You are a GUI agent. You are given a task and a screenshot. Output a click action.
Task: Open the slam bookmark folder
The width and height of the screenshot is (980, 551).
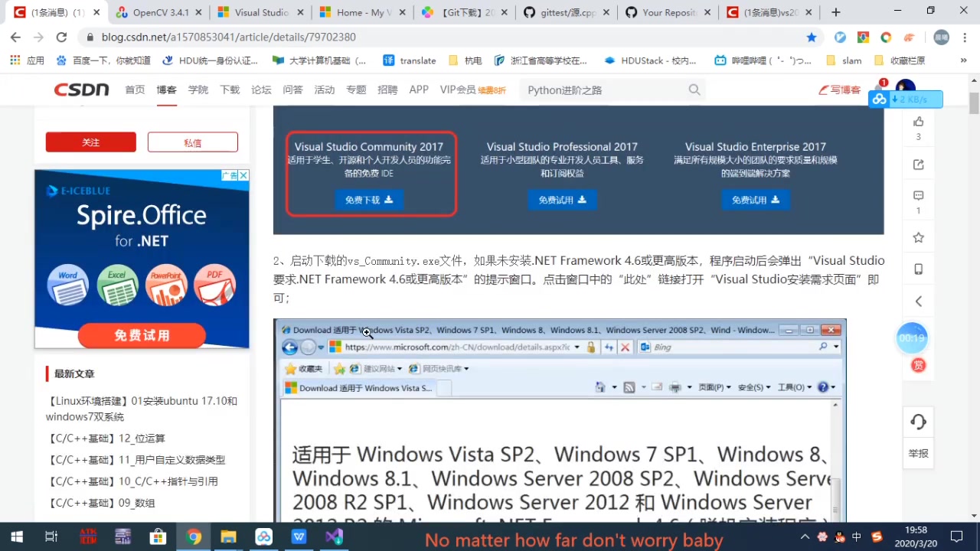844,60
